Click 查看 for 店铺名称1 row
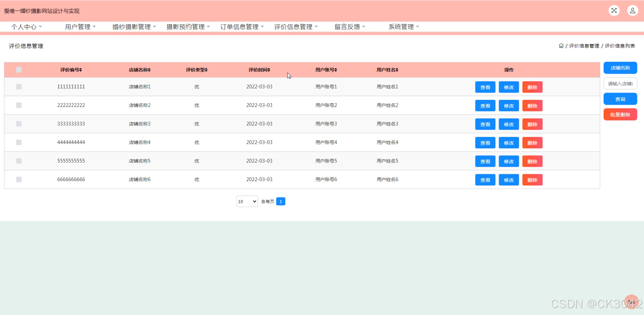This screenshot has width=644, height=315. coord(485,87)
